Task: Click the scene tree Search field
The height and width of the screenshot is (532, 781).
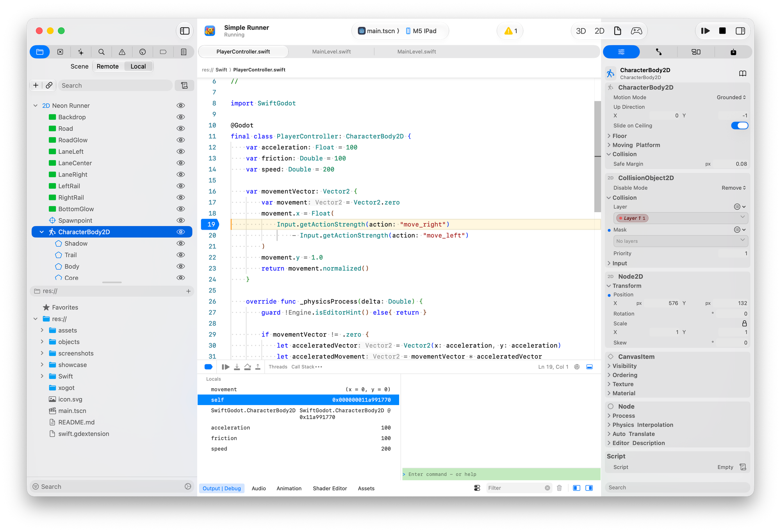Action: coord(115,85)
